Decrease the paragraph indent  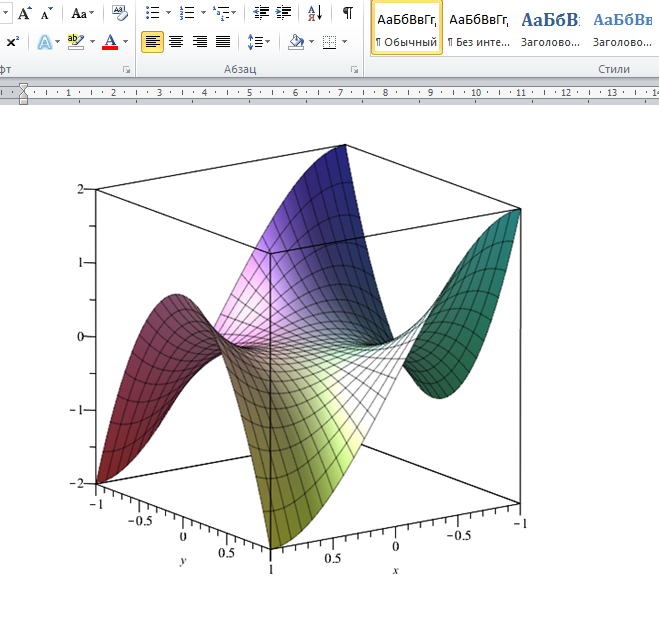tap(262, 13)
